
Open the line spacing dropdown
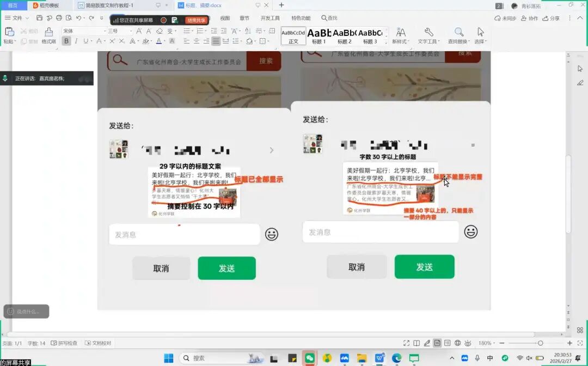click(240, 41)
